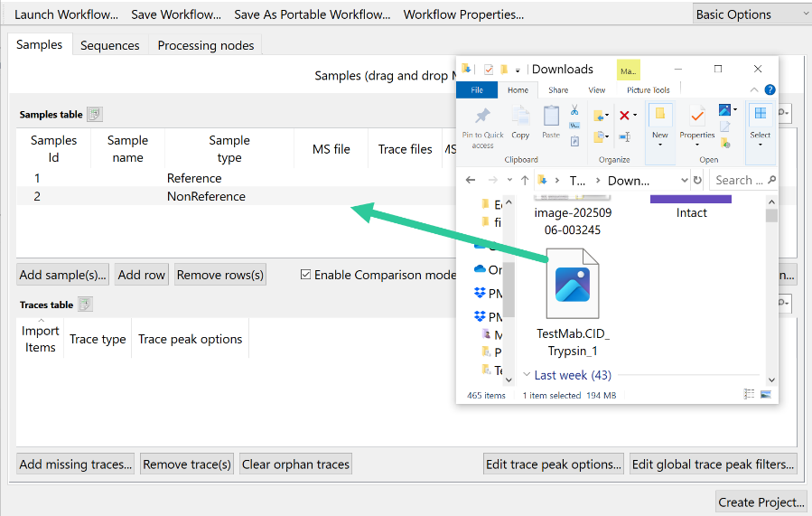
Task: Click the blue Explorer Help icon
Action: pos(770,89)
